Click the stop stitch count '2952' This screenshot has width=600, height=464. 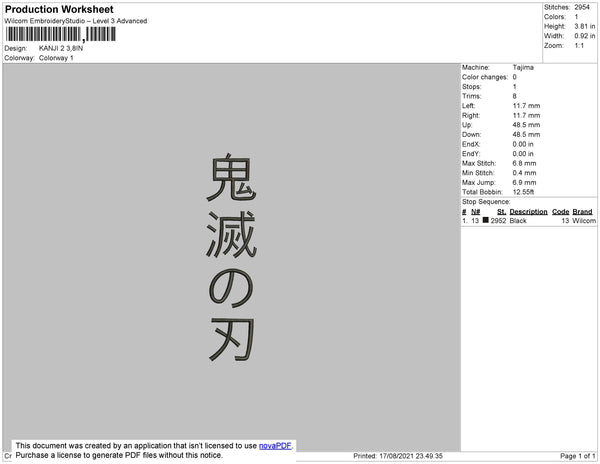(x=498, y=221)
